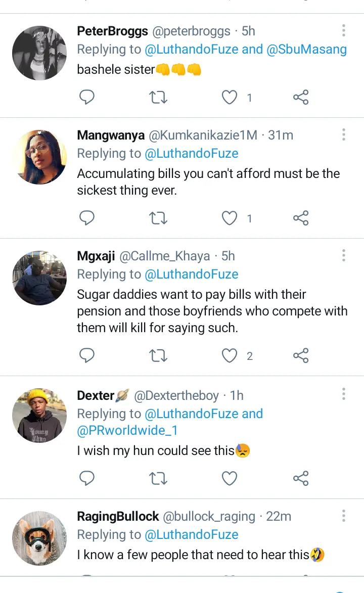This screenshot has width=364, height=593.
Task: Open the @SbuMasang mention link
Action: click(x=307, y=50)
